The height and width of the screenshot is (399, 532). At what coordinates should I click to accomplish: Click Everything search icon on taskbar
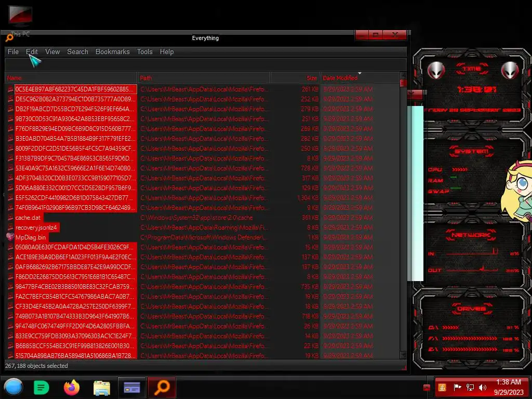162,387
